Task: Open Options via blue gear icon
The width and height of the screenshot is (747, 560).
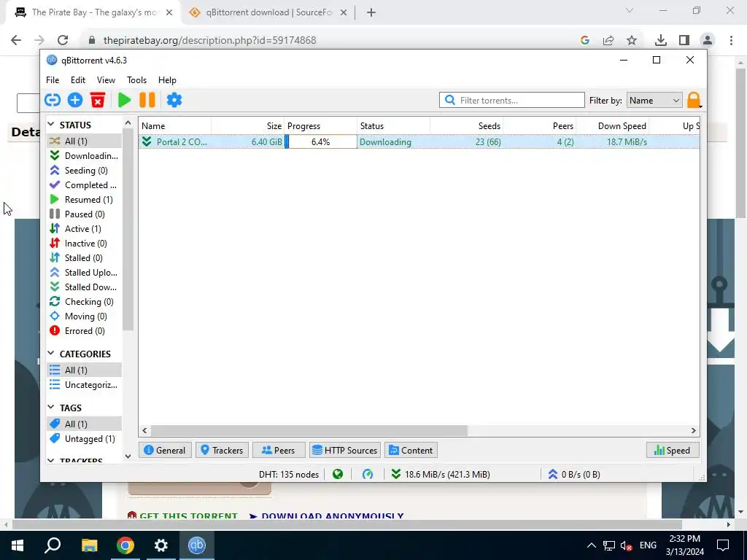Action: coord(174,100)
